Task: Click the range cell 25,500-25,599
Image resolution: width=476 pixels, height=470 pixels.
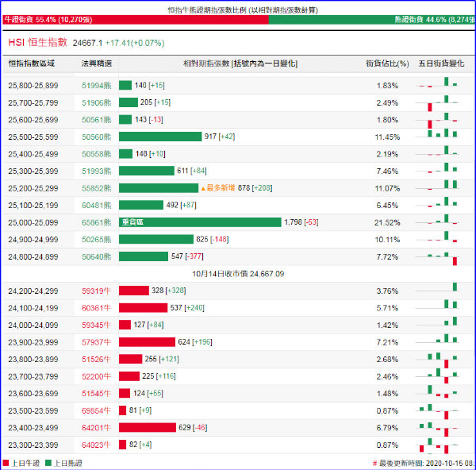Action: tap(33, 137)
